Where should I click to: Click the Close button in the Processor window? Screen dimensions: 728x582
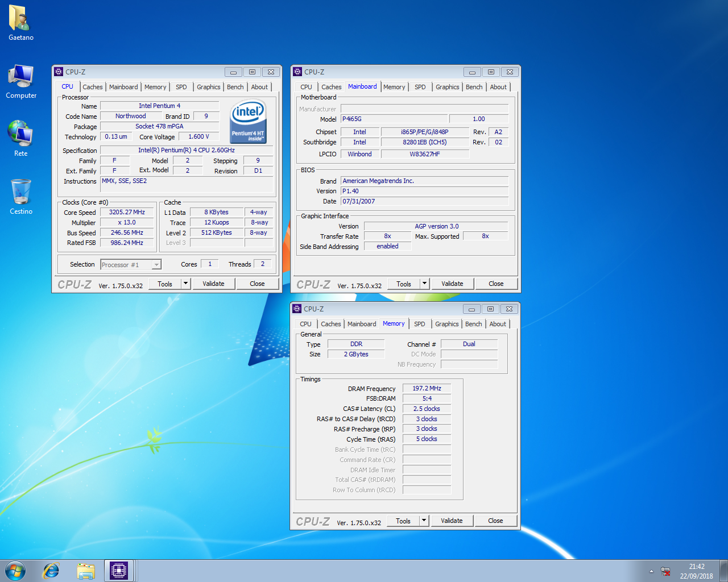click(258, 284)
